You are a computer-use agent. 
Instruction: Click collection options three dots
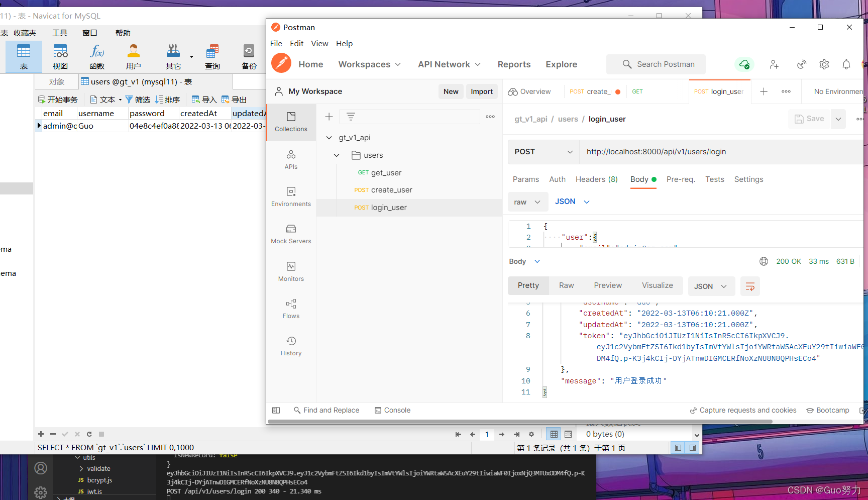[490, 117]
